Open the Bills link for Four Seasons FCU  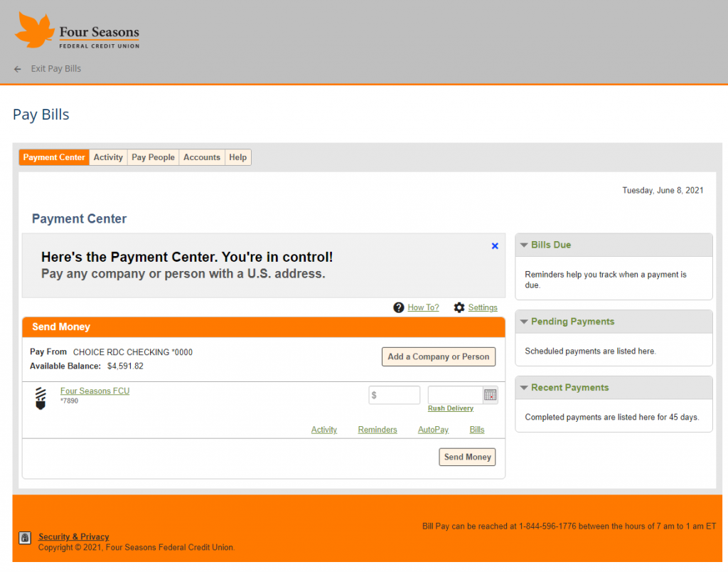click(477, 430)
